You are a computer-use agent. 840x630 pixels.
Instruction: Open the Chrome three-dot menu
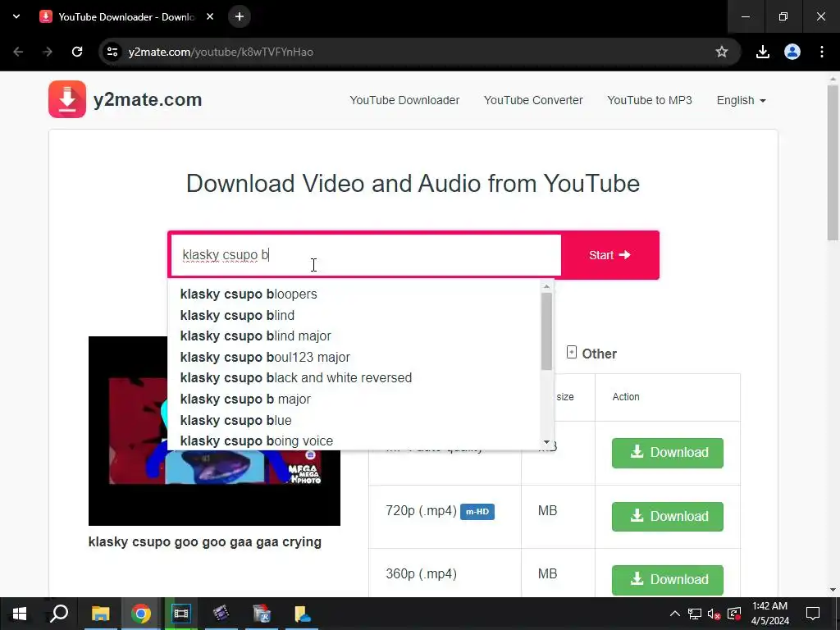[x=821, y=52]
